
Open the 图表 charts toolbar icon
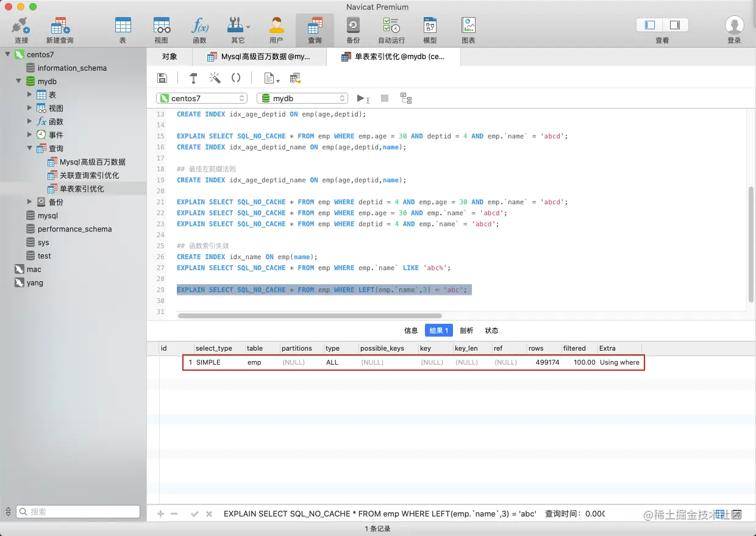pyautogui.click(x=468, y=30)
